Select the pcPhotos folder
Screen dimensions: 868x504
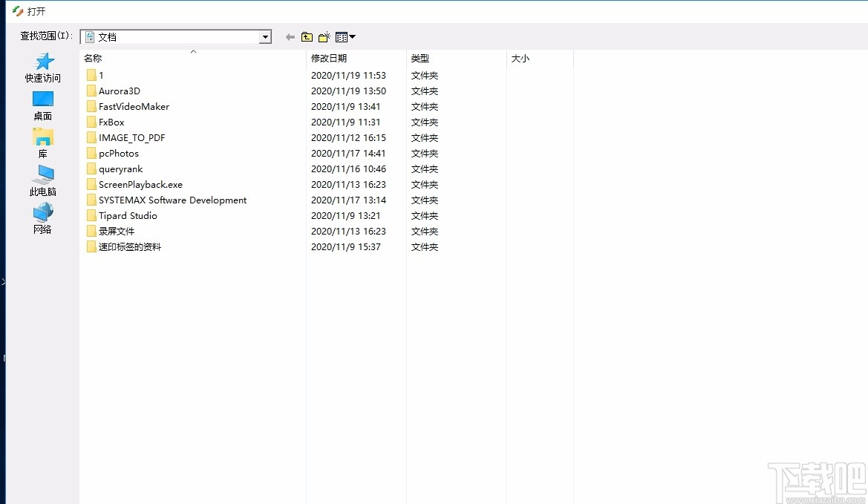pos(119,153)
